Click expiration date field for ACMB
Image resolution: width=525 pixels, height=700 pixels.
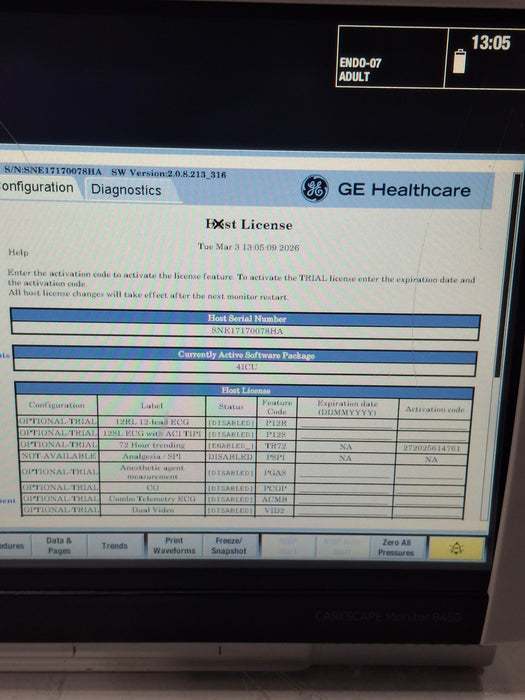coord(343,500)
